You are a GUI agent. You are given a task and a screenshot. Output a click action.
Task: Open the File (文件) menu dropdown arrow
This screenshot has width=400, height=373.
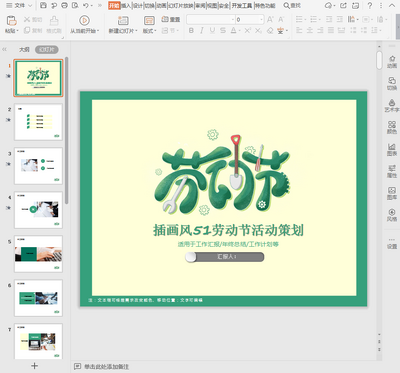(x=30, y=6)
